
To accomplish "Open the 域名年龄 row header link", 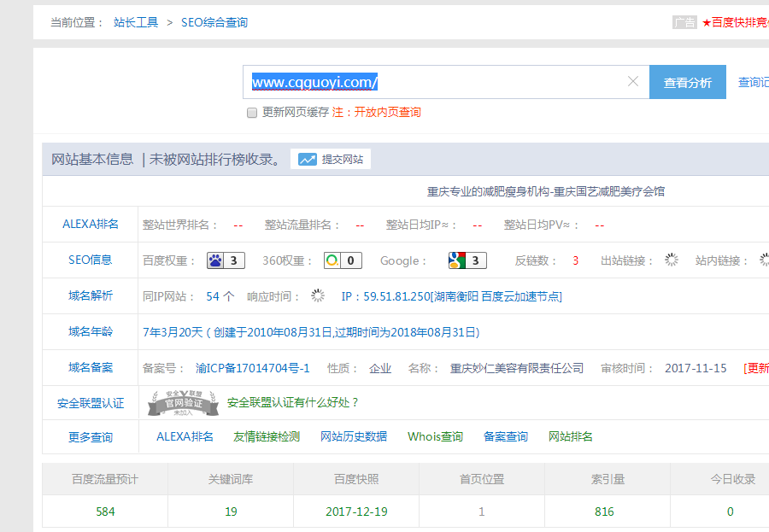I will 91,332.
